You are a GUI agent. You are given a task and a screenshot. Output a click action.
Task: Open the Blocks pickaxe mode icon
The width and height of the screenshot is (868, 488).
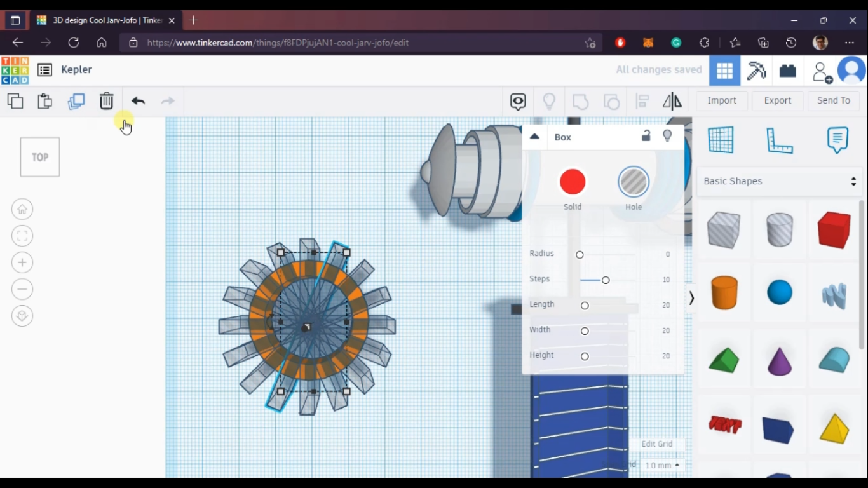coord(756,71)
